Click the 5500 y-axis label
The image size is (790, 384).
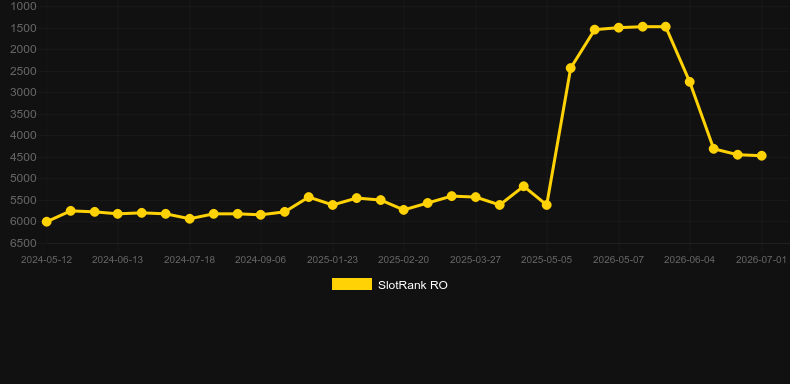click(x=24, y=200)
